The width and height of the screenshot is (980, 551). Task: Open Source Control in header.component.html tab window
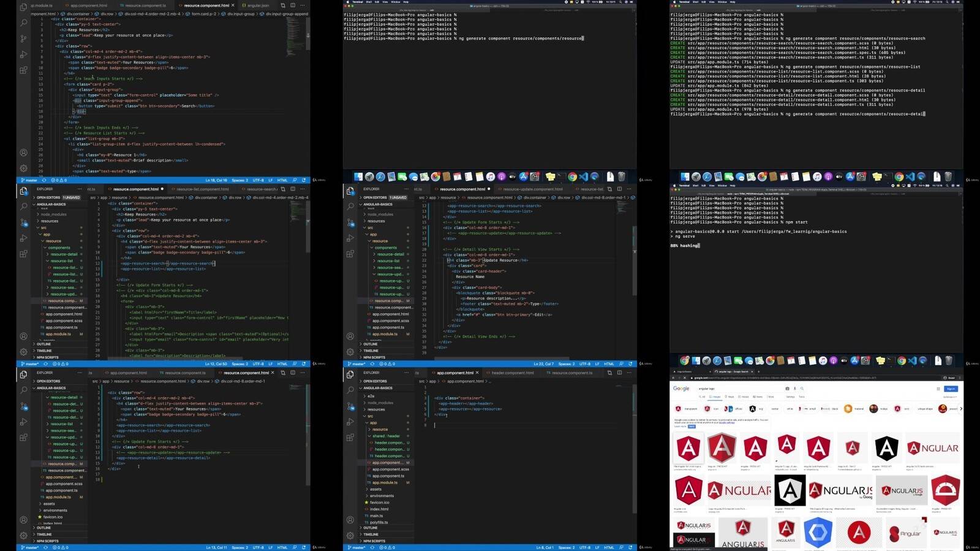(350, 406)
